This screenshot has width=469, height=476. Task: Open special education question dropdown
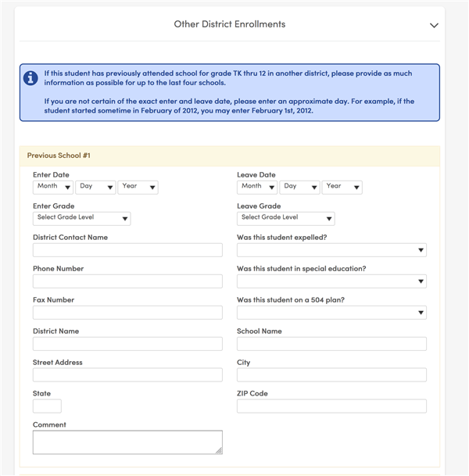point(331,281)
